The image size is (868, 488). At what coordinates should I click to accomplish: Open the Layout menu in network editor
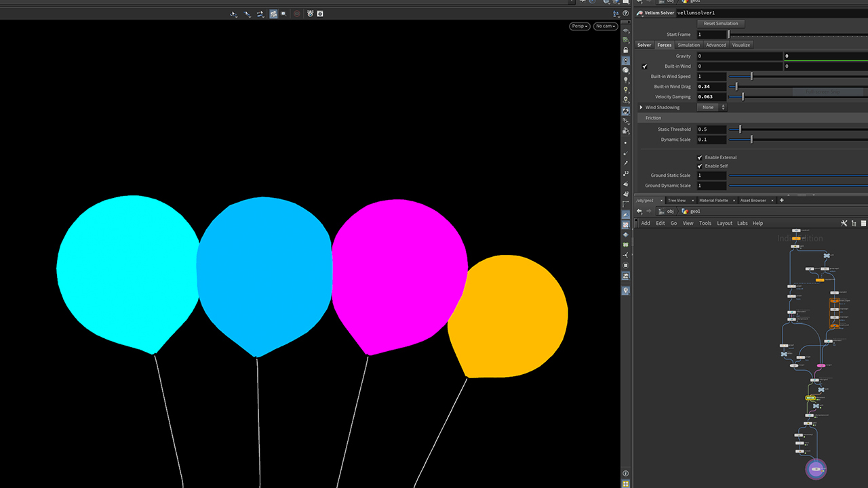(x=724, y=223)
